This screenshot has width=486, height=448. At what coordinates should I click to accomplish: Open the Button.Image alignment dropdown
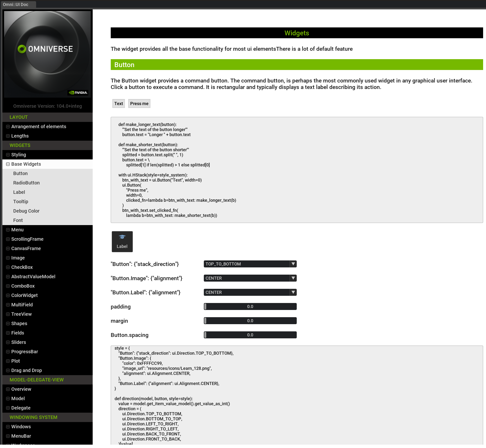[x=247, y=278]
